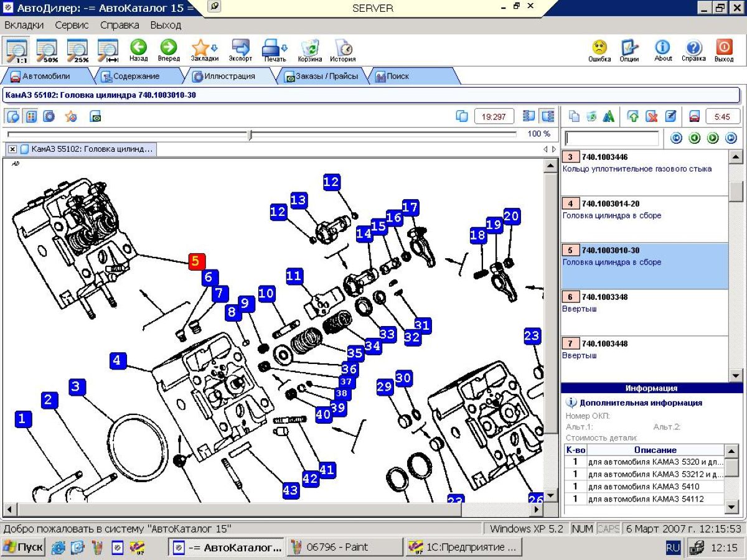Viewport: 747px width, 560px height.
Task: Click the Экспорт toolbar icon
Action: [240, 50]
